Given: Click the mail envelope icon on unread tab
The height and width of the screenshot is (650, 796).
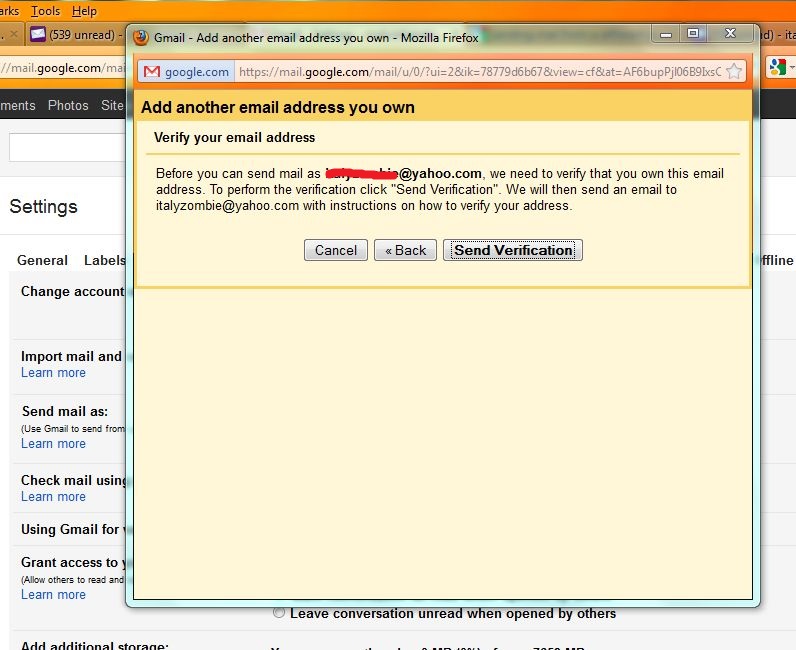Looking at the screenshot, I should 38,35.
